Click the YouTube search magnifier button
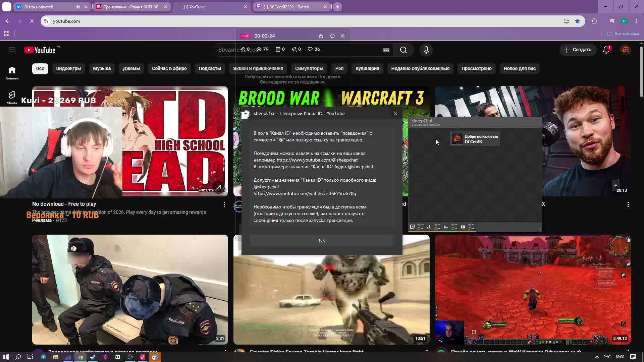Image resolution: width=644 pixels, height=362 pixels. (x=404, y=50)
